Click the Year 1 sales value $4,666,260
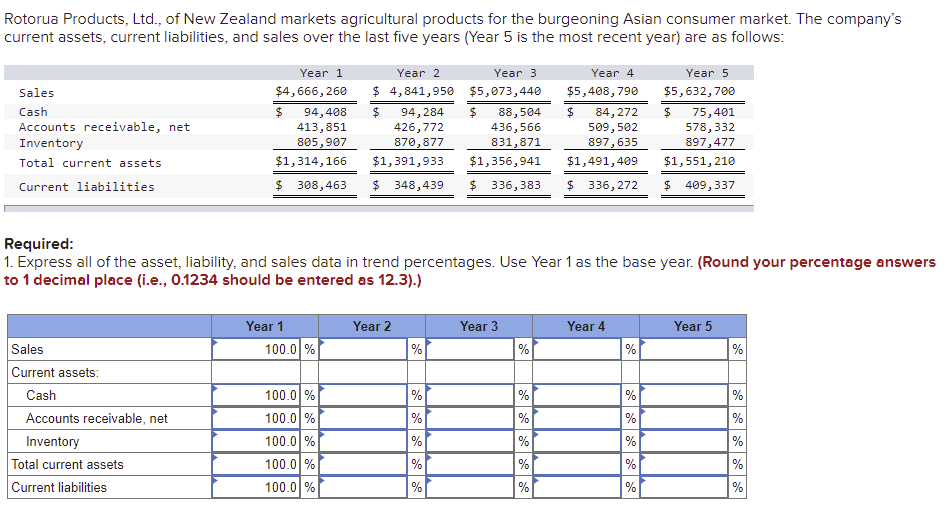The height and width of the screenshot is (506, 951). (311, 91)
